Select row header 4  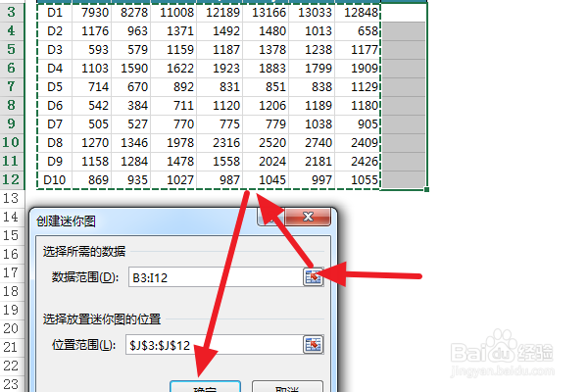[12, 30]
